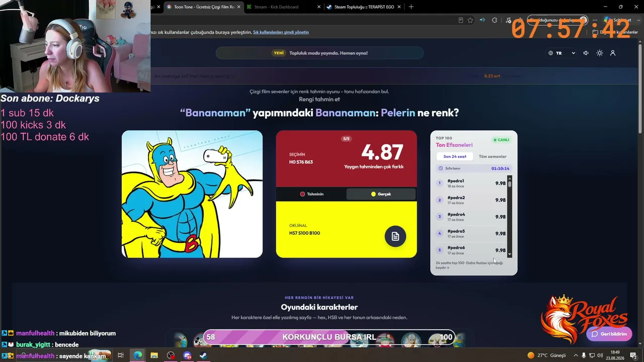Select the Tahminin color view
Screen dimensions: 644x362
[x=311, y=194]
